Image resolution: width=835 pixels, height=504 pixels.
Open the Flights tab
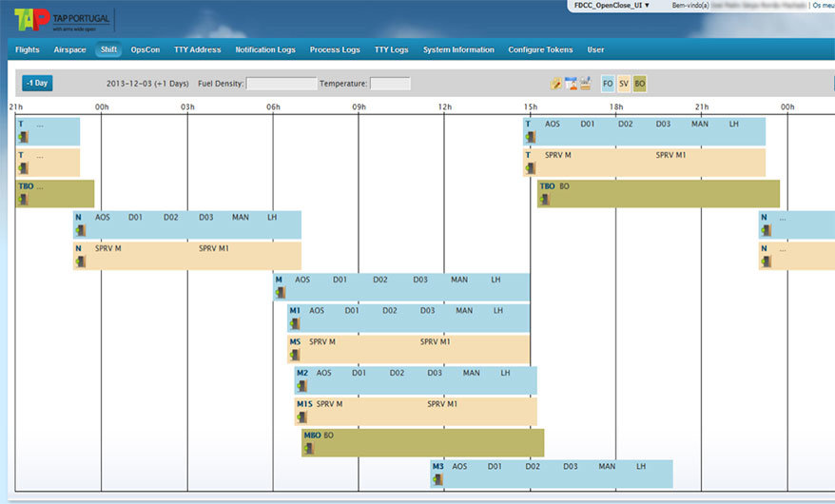[28, 49]
